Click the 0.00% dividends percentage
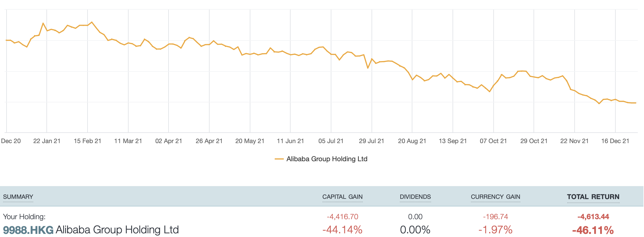Viewport: 644px width, 237px height. tap(415, 230)
